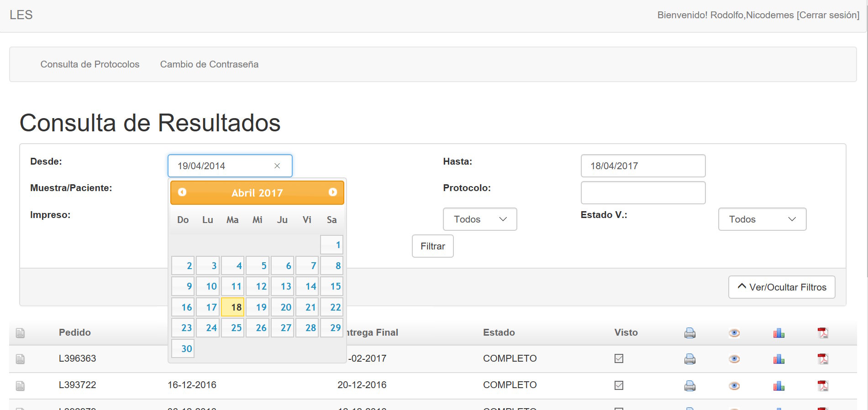Open bar chart icon for order L396363

click(779, 359)
